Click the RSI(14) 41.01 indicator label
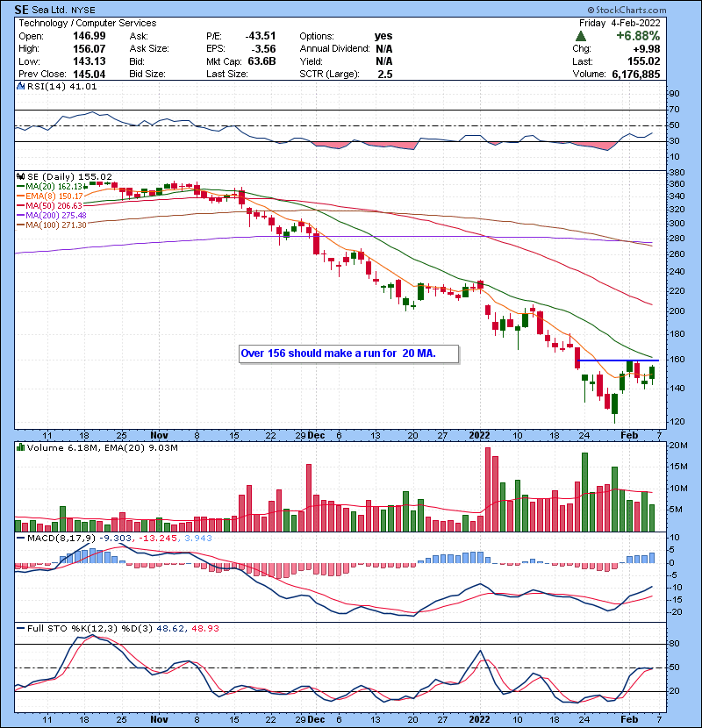 (61, 86)
